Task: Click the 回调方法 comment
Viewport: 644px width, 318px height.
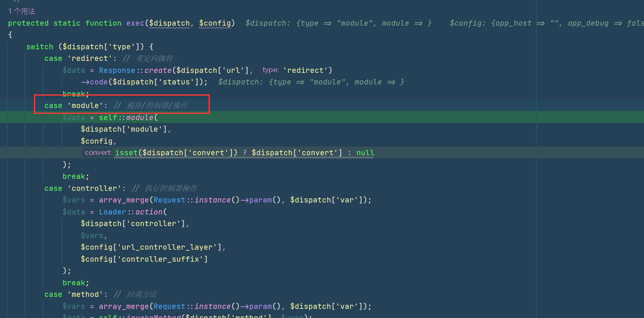Action: click(x=142, y=294)
